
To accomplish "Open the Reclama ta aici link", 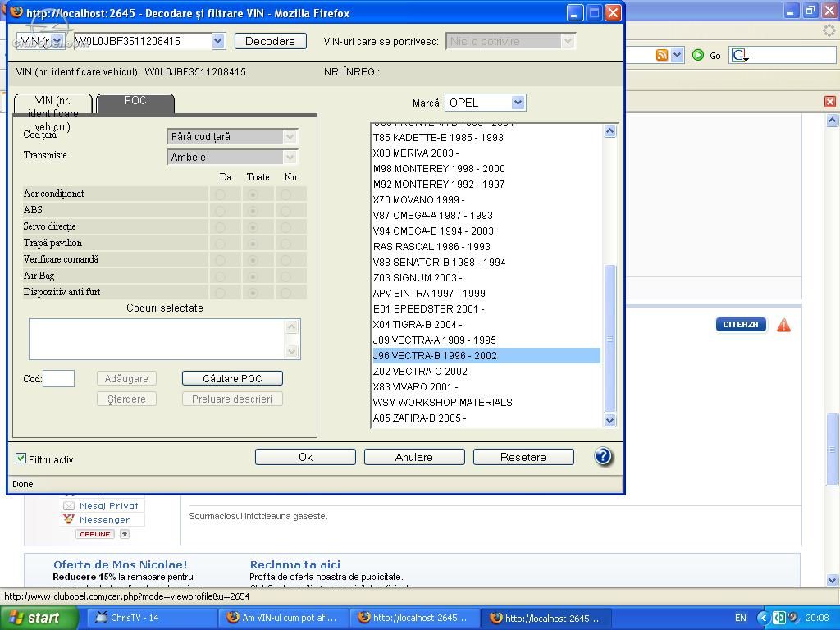I will pyautogui.click(x=295, y=564).
